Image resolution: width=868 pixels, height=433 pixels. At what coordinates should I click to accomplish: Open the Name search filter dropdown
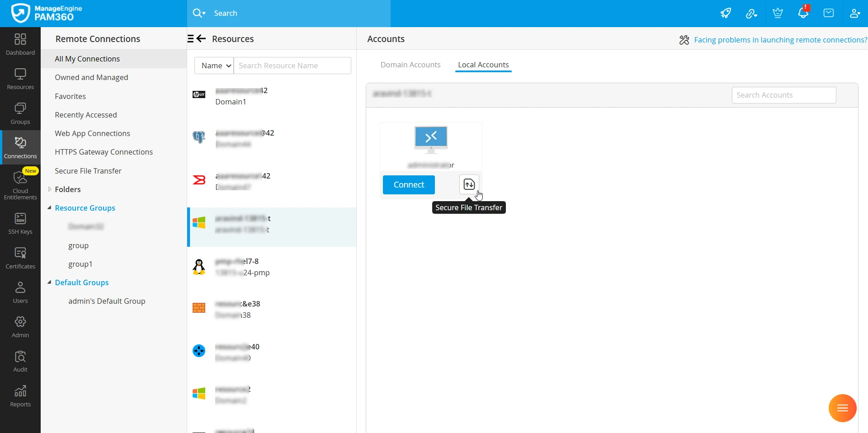pyautogui.click(x=214, y=66)
